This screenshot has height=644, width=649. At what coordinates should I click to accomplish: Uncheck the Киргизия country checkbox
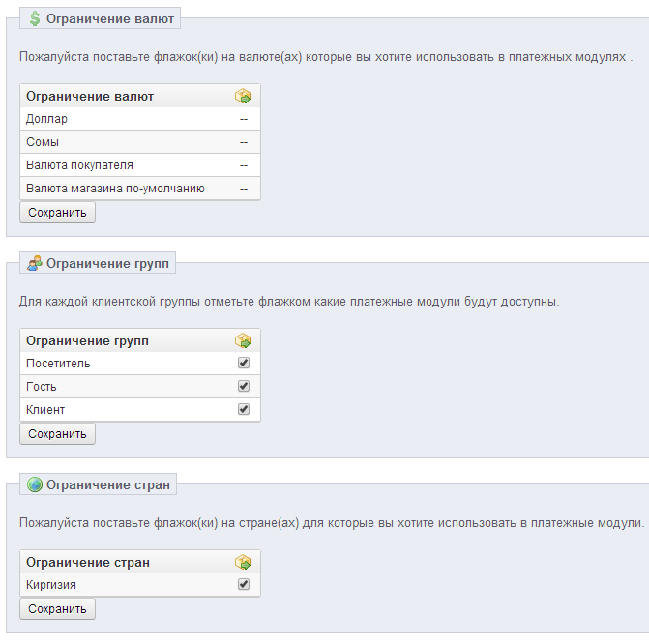pyautogui.click(x=244, y=584)
